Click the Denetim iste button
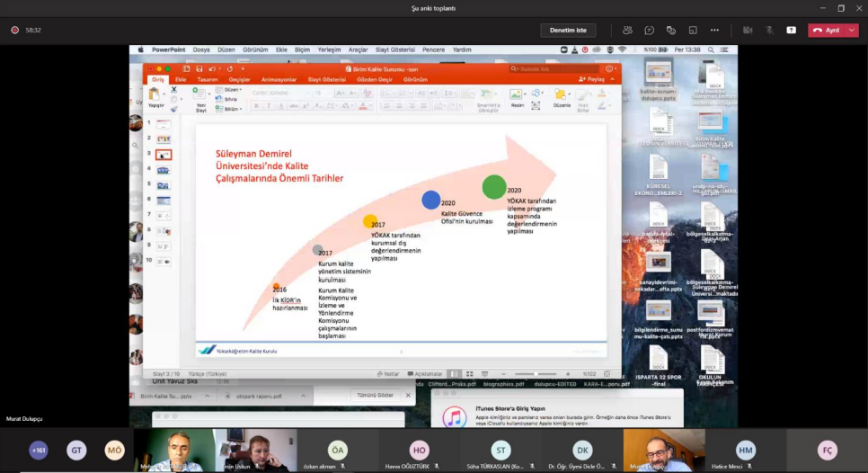This screenshot has height=473, width=868. point(568,30)
